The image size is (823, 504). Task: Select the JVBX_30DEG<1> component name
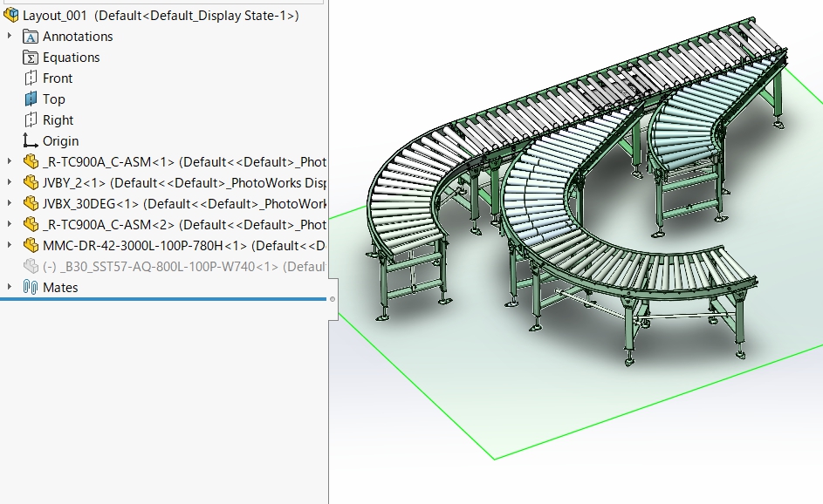(x=91, y=204)
